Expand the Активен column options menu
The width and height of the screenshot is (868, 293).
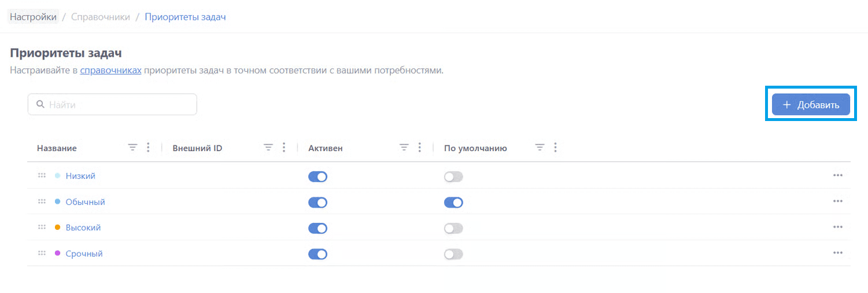(x=420, y=148)
